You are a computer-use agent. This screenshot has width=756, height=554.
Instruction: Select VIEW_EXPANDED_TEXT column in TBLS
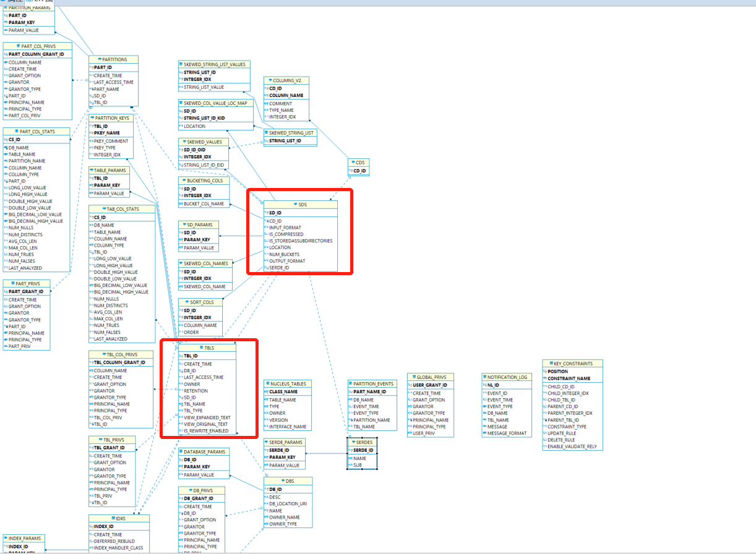(x=207, y=417)
